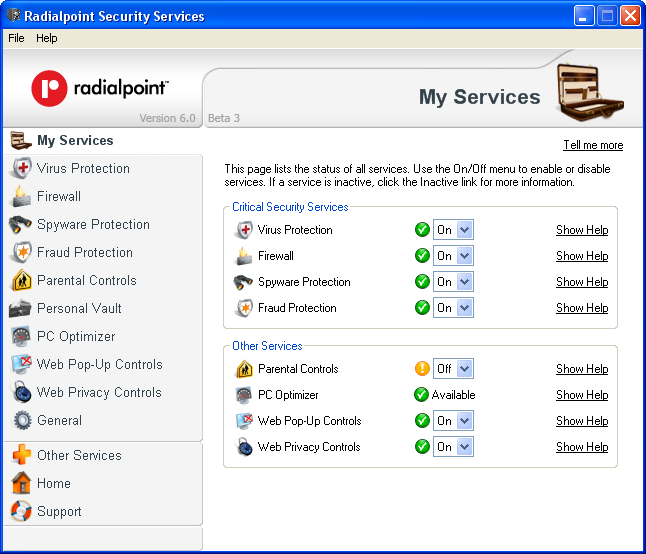Click the Web Privacy Controls icon in services list

tap(245, 446)
